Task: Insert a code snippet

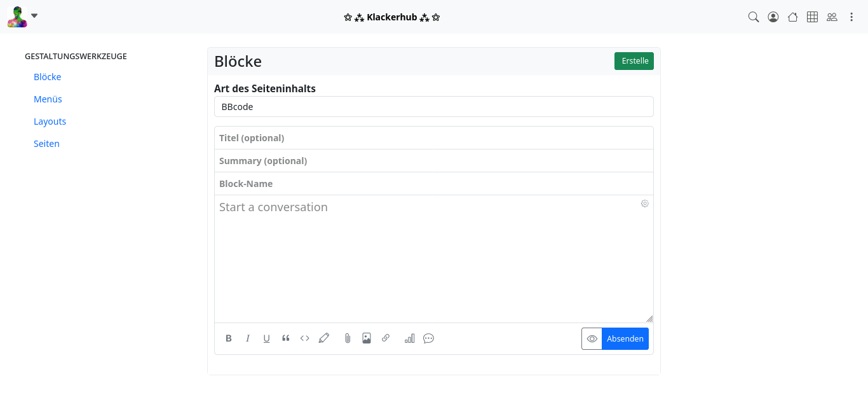Action: [305, 338]
